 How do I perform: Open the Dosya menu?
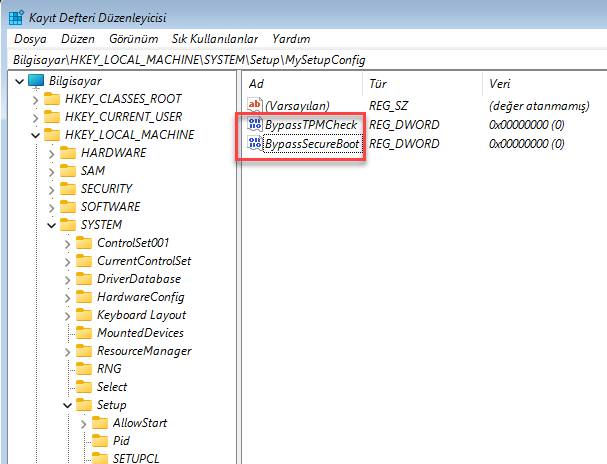click(31, 38)
